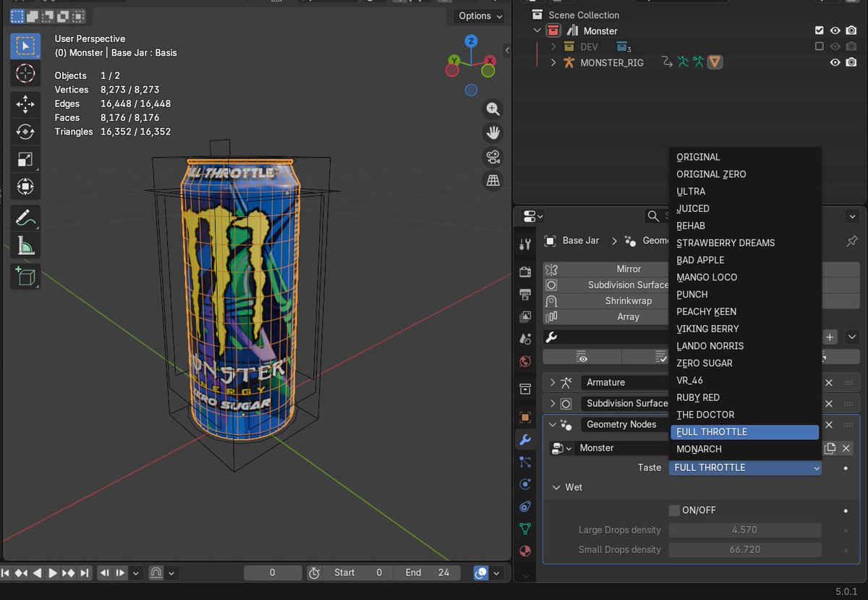Switch to orthographic grid view icon

pos(493,181)
